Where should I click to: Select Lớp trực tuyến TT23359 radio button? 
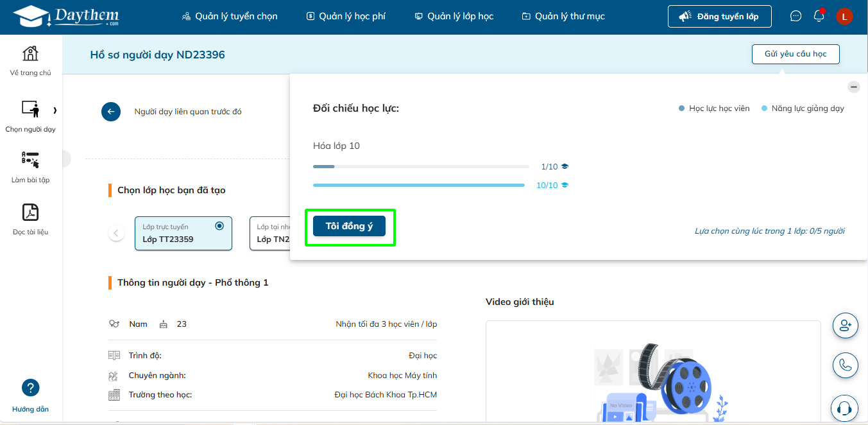tap(219, 226)
